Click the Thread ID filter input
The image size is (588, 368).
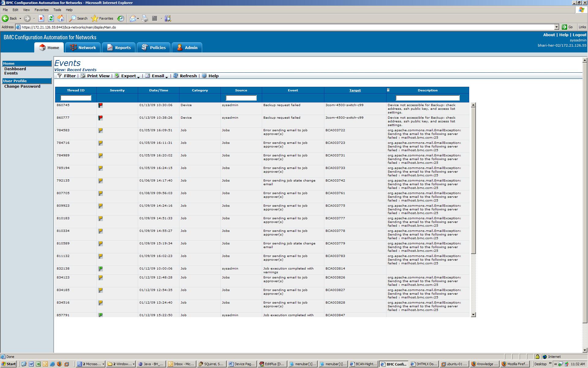point(76,98)
